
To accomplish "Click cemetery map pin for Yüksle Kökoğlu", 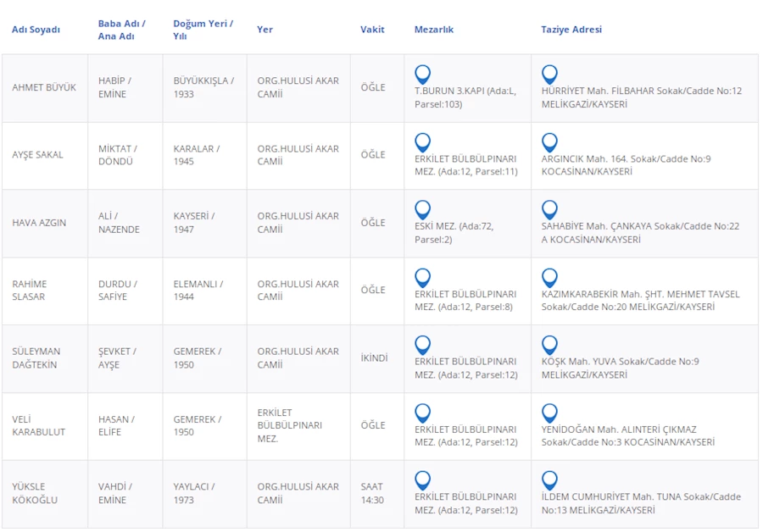I will point(422,480).
